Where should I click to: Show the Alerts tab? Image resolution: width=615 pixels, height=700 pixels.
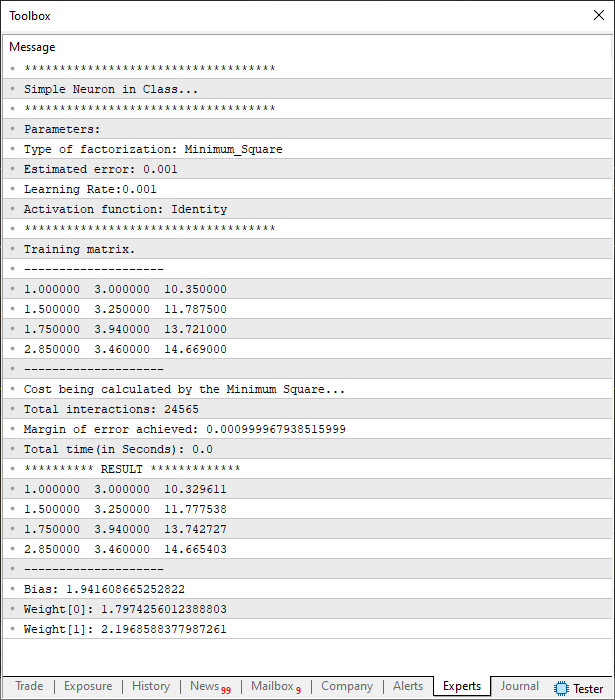(408, 686)
